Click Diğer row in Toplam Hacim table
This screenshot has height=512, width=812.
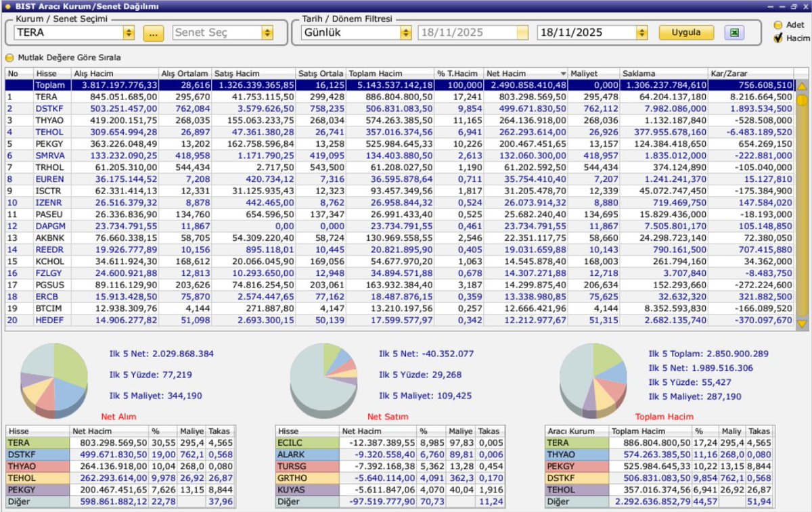tap(660, 501)
